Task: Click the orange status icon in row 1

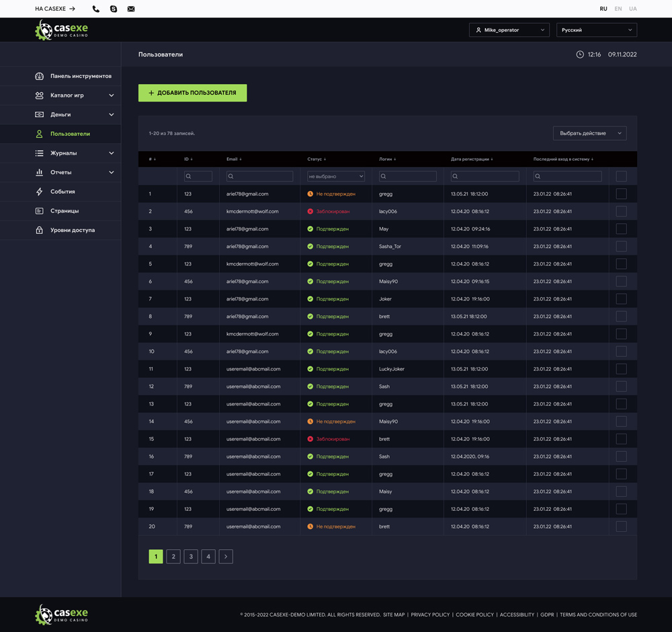Action: 310,194
